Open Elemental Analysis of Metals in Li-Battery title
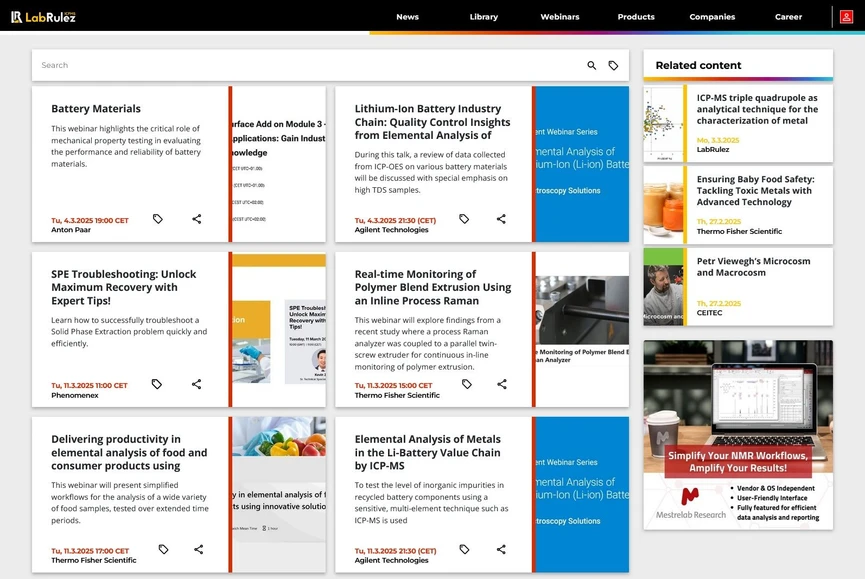The height and width of the screenshot is (579, 865). click(x=428, y=452)
